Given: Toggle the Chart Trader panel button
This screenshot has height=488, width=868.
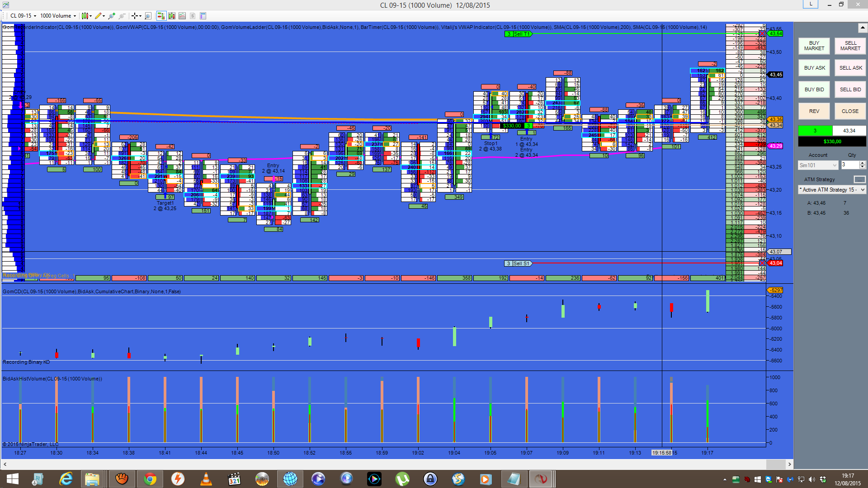Looking at the screenshot, I should (161, 16).
